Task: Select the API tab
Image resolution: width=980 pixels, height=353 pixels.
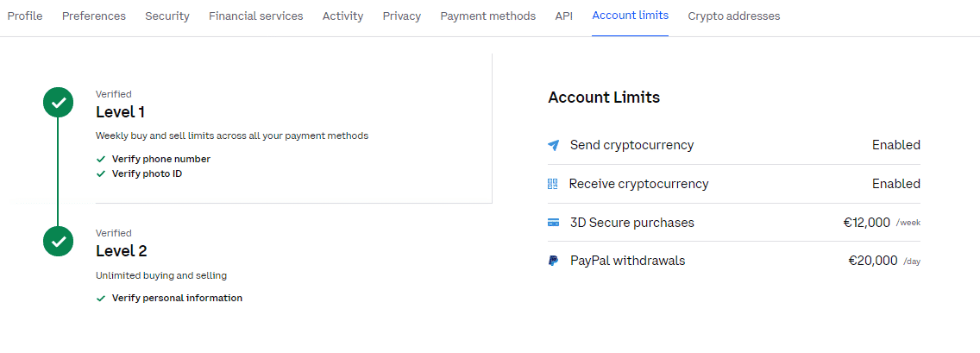Action: click(563, 16)
